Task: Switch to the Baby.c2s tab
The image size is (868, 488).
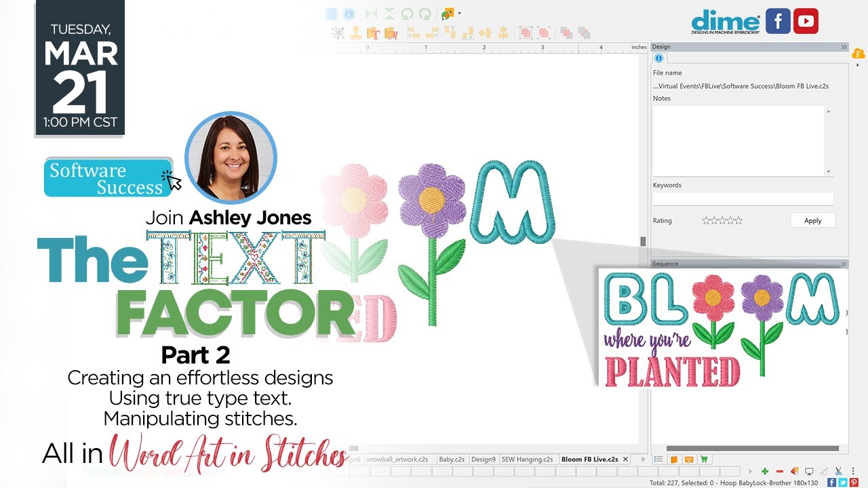Action: tap(452, 459)
